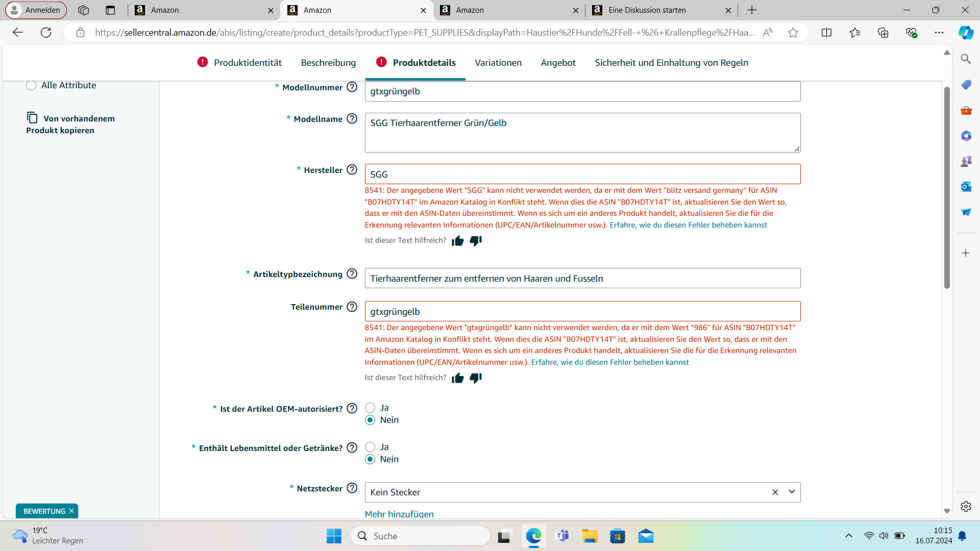Click browser back arrow

[18, 33]
